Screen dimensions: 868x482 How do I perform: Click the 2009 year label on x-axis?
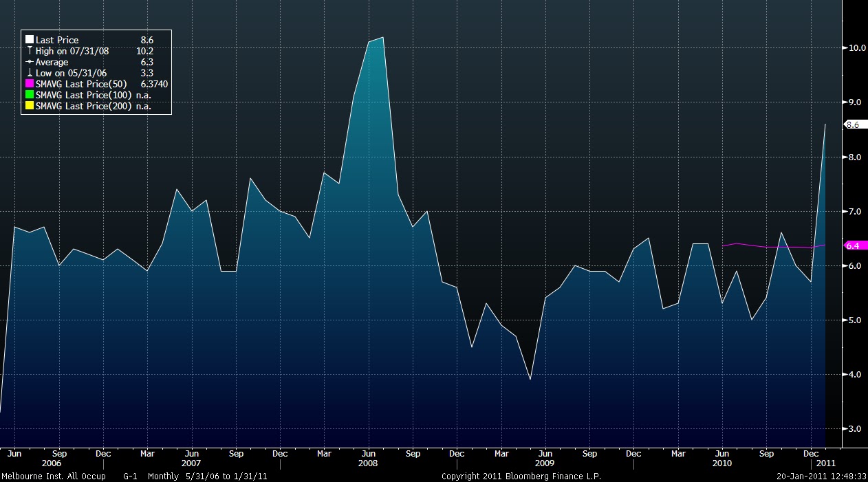(x=545, y=463)
